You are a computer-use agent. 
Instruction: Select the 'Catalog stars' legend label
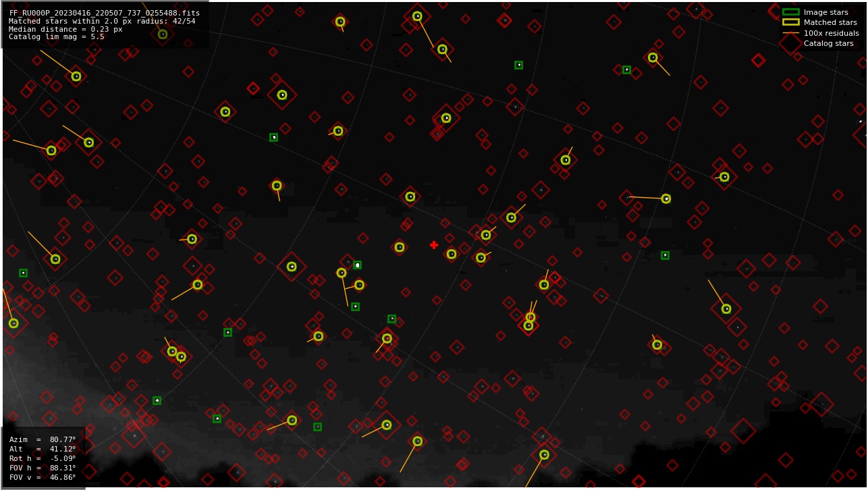(828, 43)
